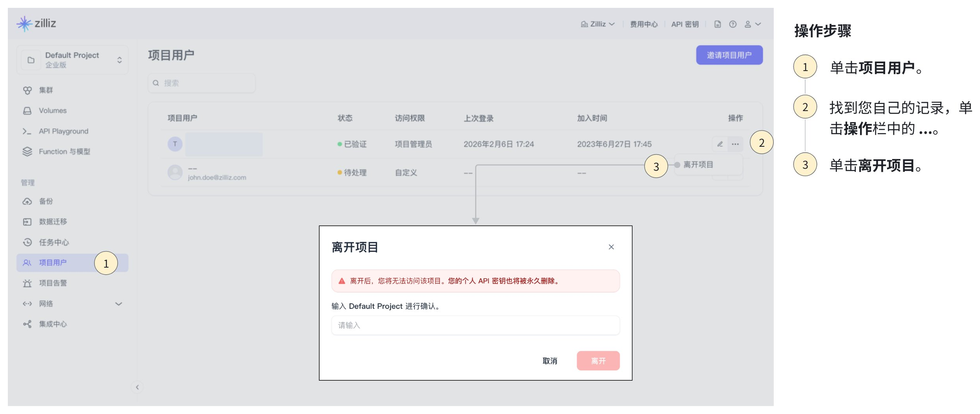Screen dimensions: 980x414
Task: Click the pencil edit icon in first row
Action: coord(720,144)
